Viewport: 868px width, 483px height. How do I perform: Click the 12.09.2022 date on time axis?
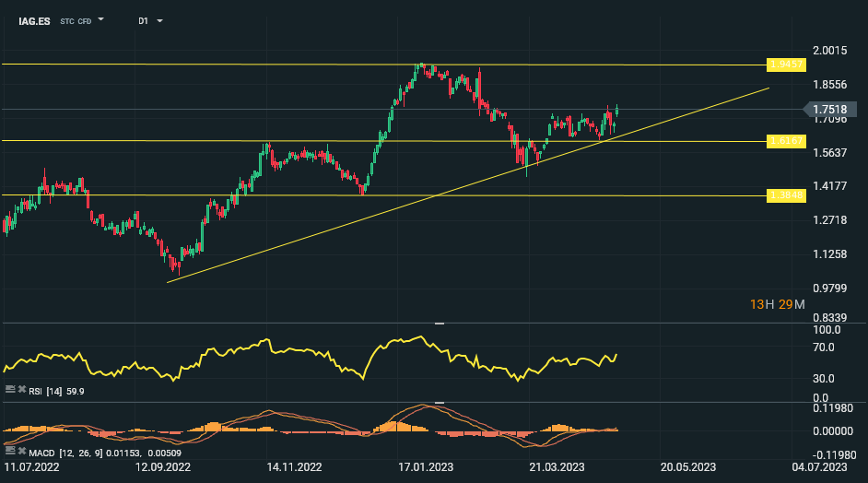(163, 467)
